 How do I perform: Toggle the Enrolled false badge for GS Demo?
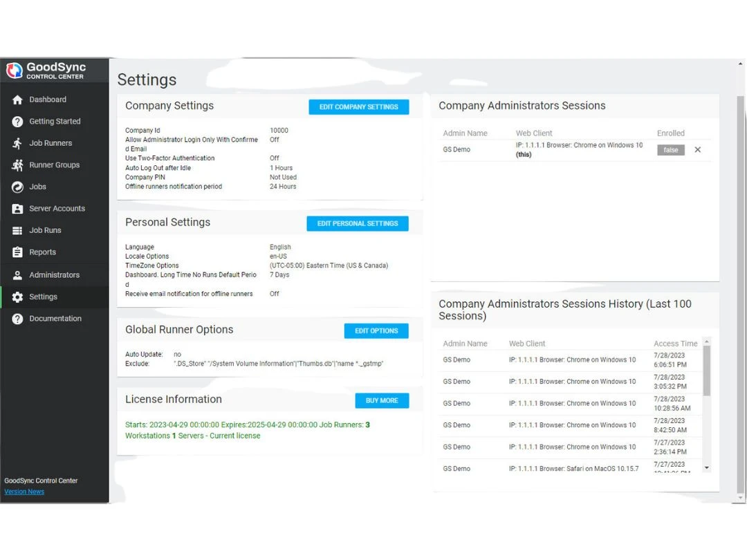[x=670, y=150]
